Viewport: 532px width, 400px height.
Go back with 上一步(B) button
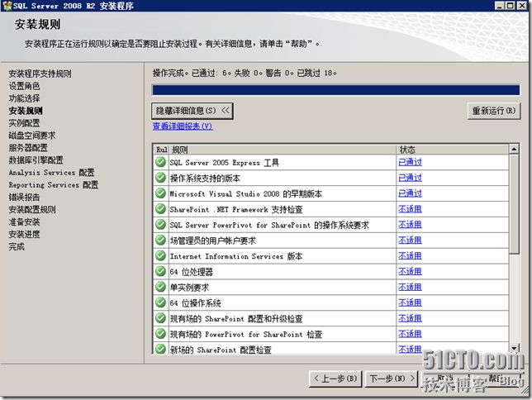pyautogui.click(x=335, y=379)
